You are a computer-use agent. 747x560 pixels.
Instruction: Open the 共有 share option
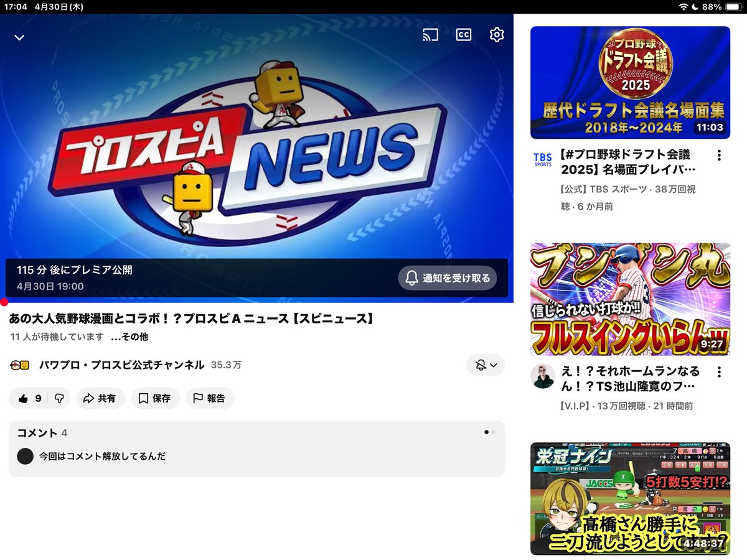[100, 398]
